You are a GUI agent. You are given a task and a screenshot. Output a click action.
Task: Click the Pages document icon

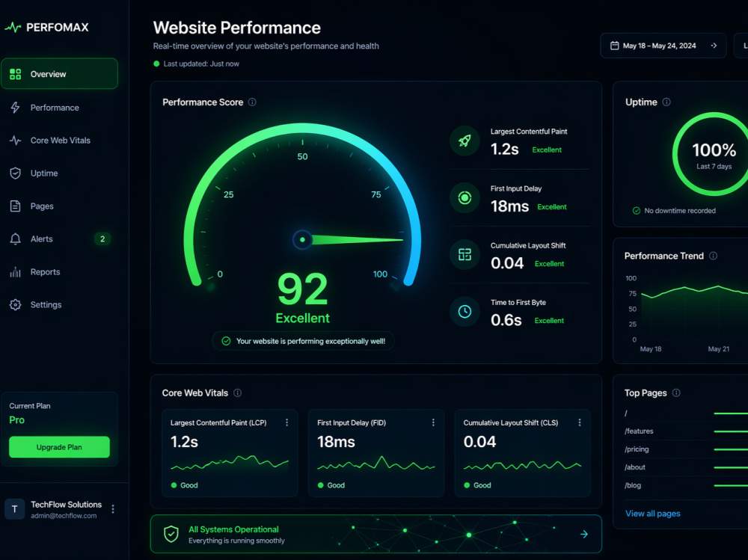tap(15, 206)
